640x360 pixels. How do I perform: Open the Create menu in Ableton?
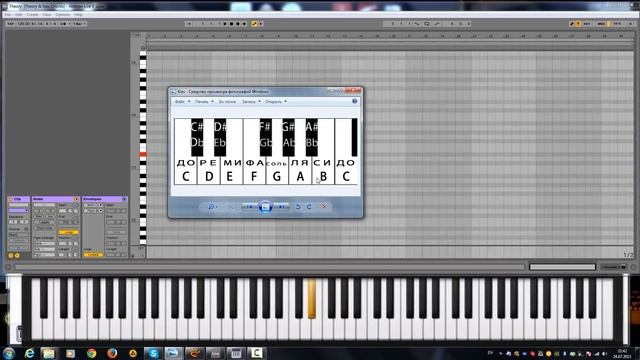(x=33, y=14)
